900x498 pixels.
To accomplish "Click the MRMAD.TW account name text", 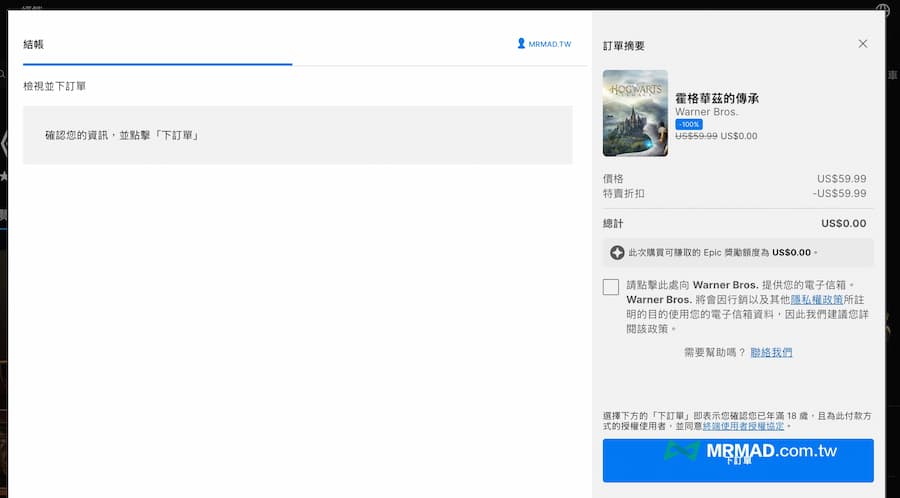I will [550, 44].
